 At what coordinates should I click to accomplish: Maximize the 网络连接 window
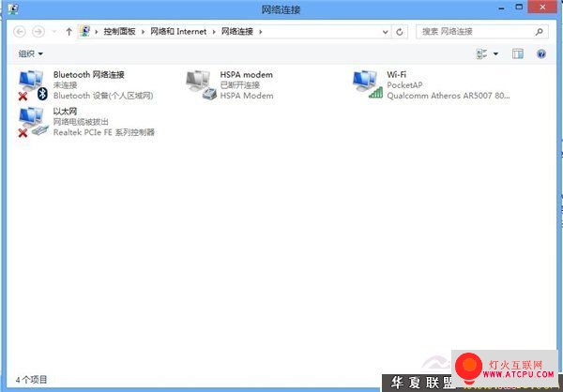click(x=519, y=8)
